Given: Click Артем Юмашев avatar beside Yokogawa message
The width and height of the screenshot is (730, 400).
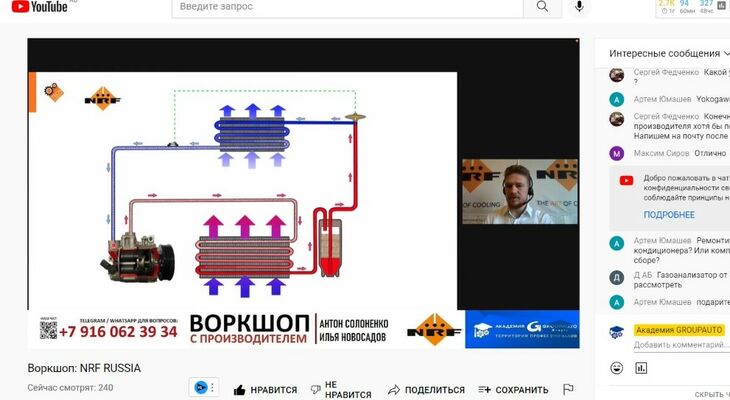Looking at the screenshot, I should (617, 99).
